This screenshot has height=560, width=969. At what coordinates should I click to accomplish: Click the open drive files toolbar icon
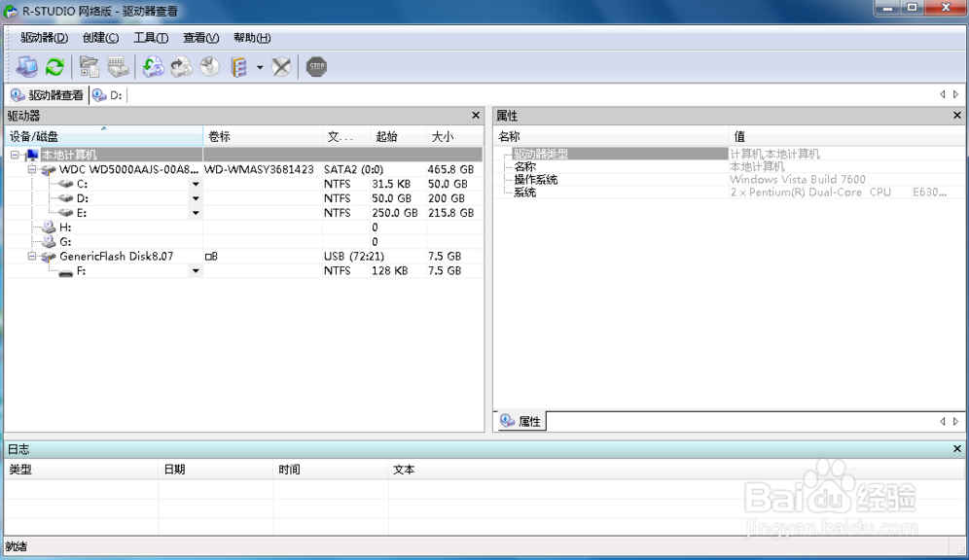pos(90,67)
